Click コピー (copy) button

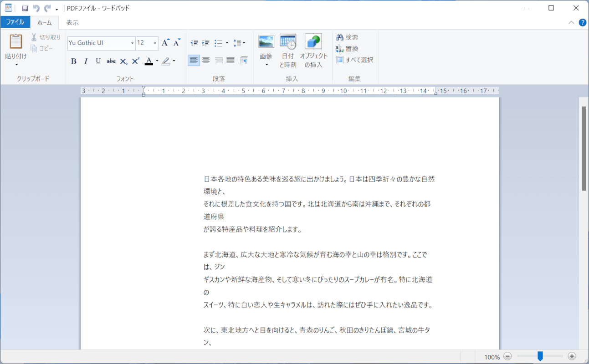coord(42,49)
